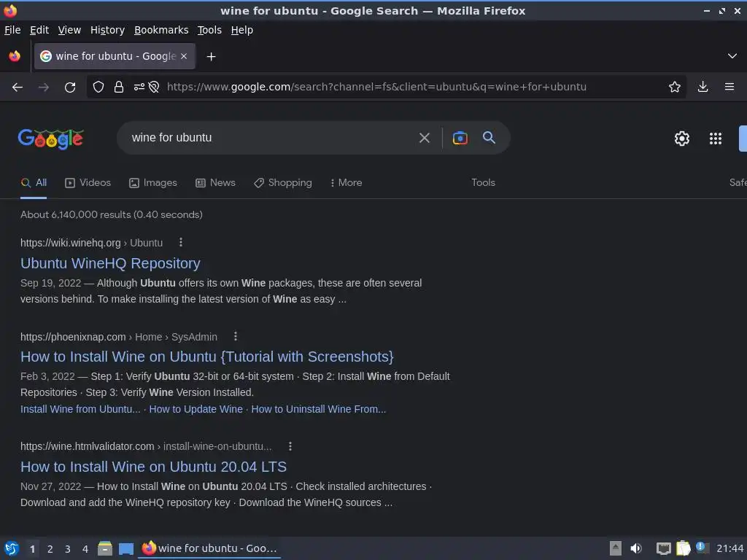Open options for the wine.htmlvalidator.com result

[x=290, y=446]
